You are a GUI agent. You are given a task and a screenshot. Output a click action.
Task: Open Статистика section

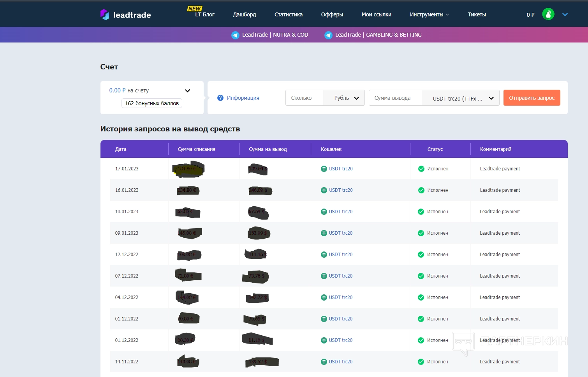click(x=289, y=14)
